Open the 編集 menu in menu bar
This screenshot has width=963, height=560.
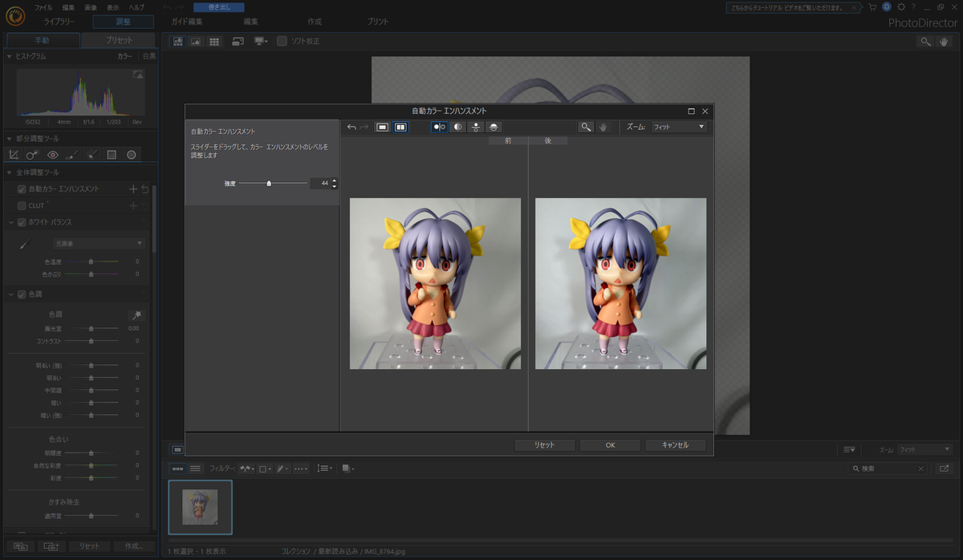[68, 7]
